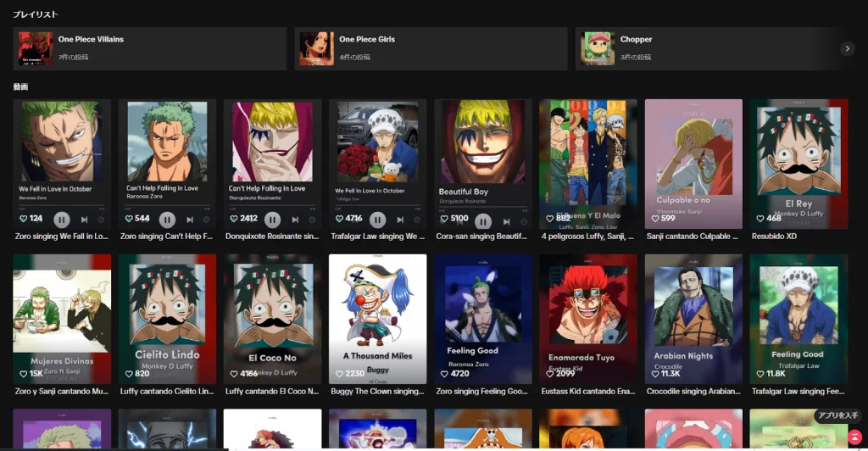Click the playlist carousel next arrow
Image resolution: width=868 pixels, height=451 pixels.
click(848, 48)
